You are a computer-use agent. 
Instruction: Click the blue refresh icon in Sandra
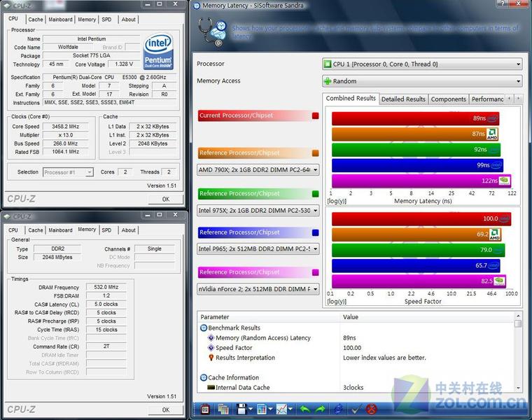coord(338,409)
